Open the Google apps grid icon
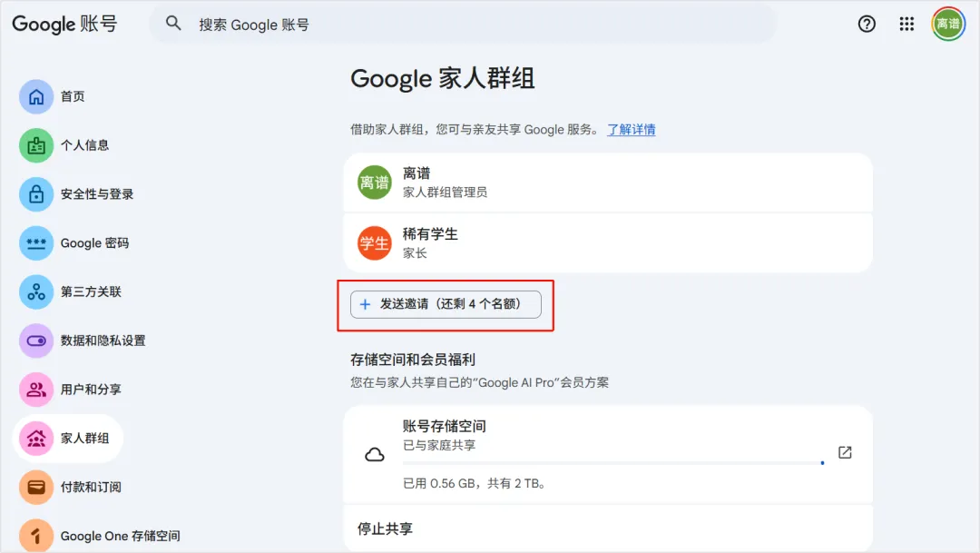Viewport: 980px width, 553px height. click(x=906, y=25)
